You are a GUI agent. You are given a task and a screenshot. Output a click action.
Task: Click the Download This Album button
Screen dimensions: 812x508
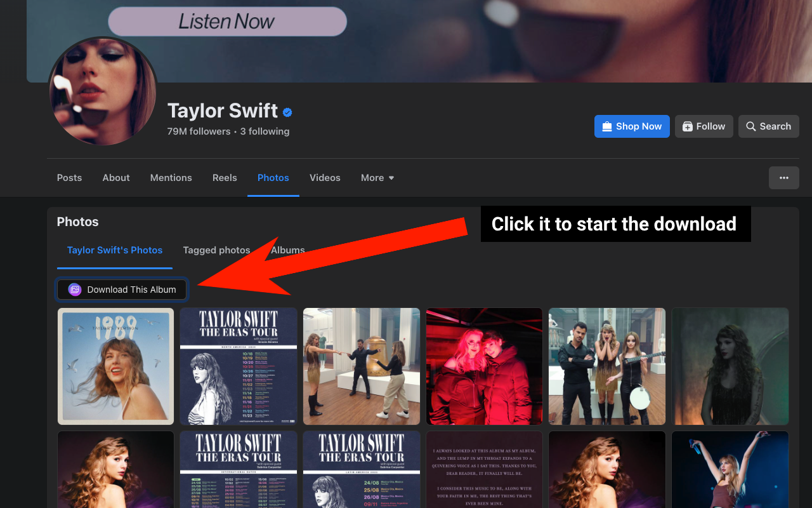pyautogui.click(x=122, y=290)
